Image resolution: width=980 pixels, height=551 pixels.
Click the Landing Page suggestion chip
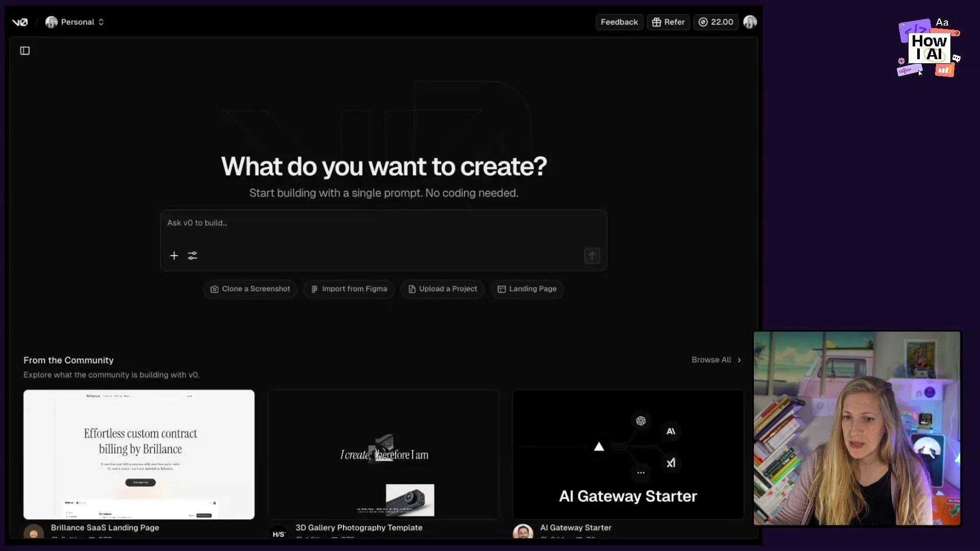(527, 289)
